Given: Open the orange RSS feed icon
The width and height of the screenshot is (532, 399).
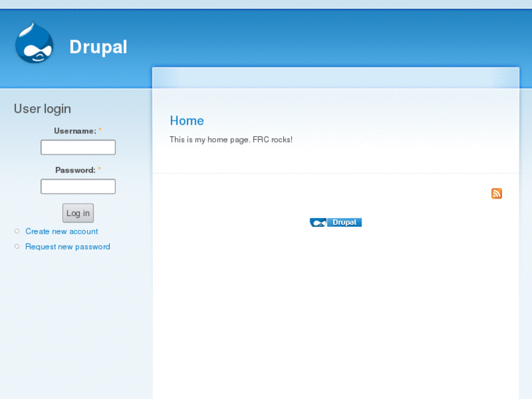Looking at the screenshot, I should tap(496, 193).
